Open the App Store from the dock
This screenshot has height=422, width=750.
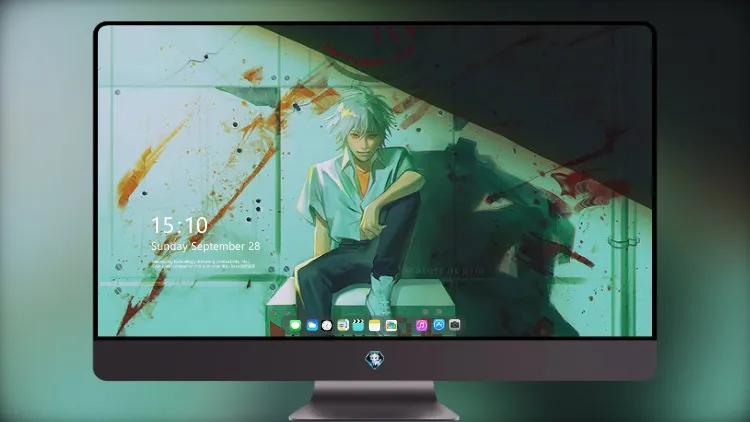439,325
